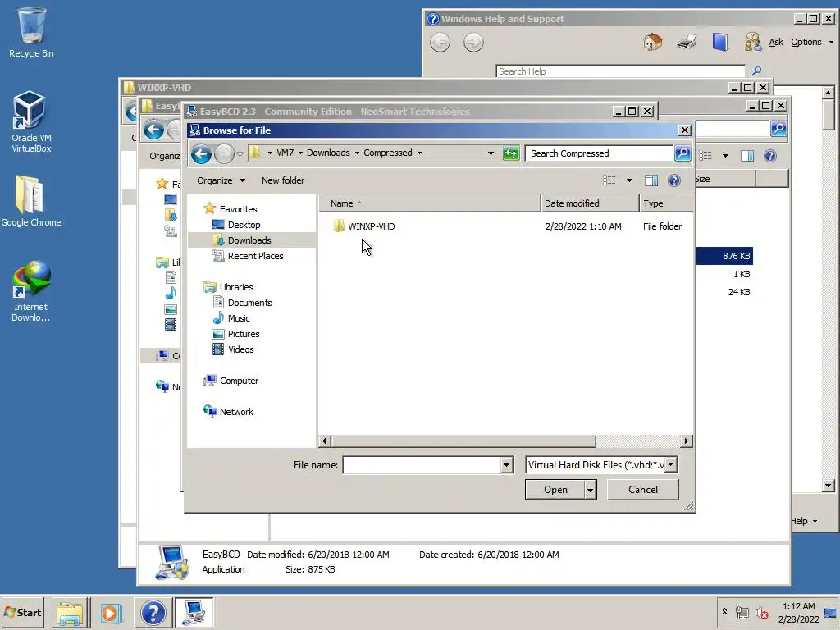Click the Search Compressed magnifier icon

click(x=682, y=153)
